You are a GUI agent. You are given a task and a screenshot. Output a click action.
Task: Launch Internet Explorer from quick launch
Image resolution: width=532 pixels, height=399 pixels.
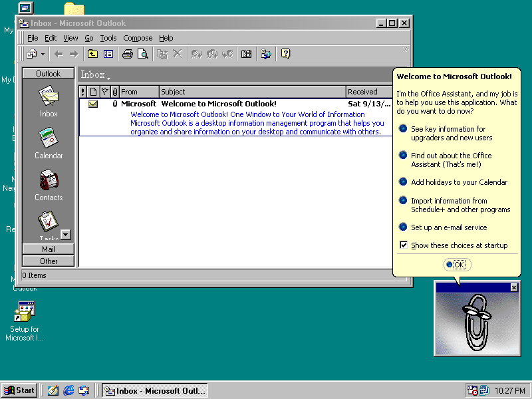pyautogui.click(x=68, y=390)
